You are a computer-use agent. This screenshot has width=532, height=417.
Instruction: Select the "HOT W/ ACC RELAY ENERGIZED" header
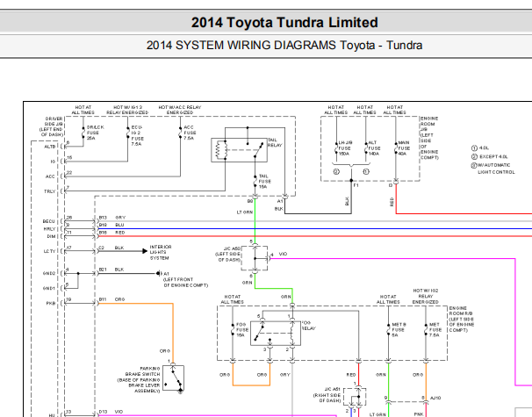[x=180, y=110]
